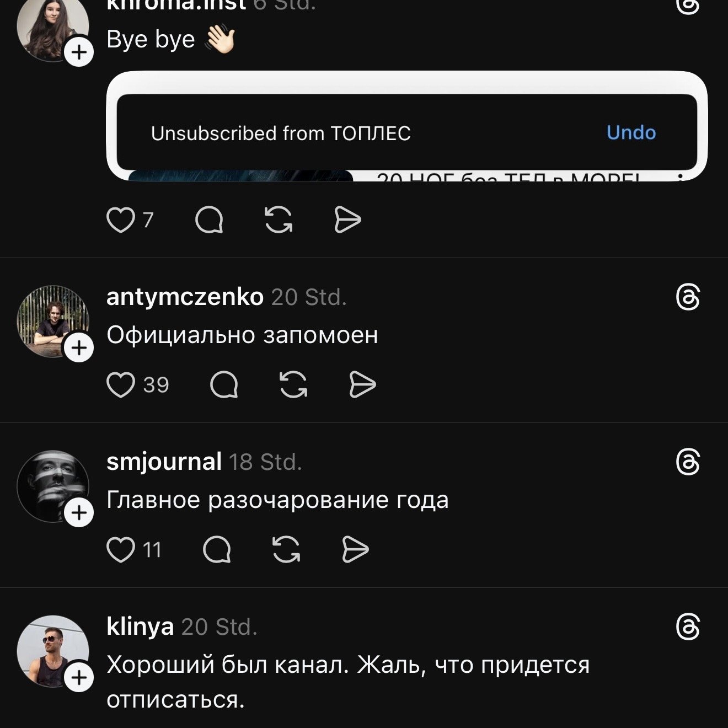Follow smjournal using the plus badge
The height and width of the screenshot is (728, 728).
pos(79,513)
